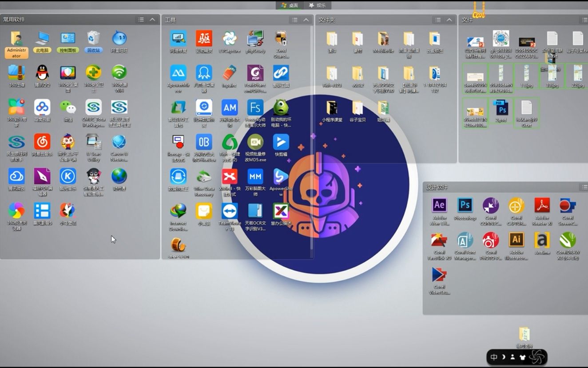Open the Inpaint eraser icon
This screenshot has height=368, width=588.
(x=230, y=72)
